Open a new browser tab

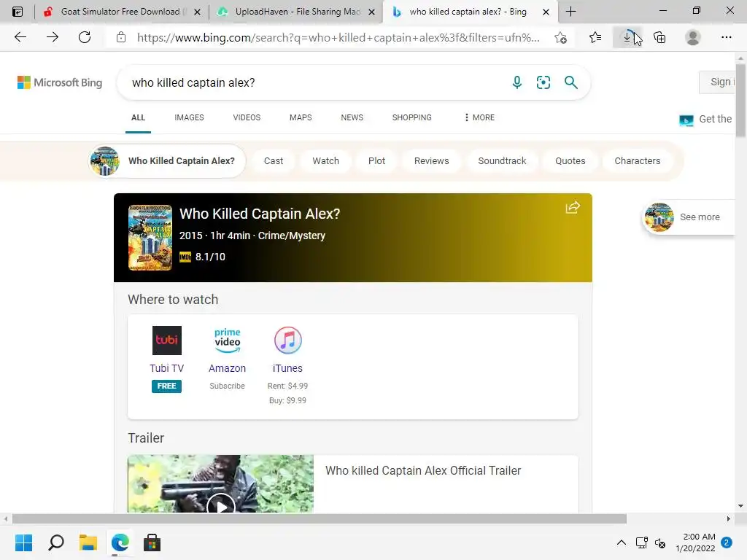point(570,12)
